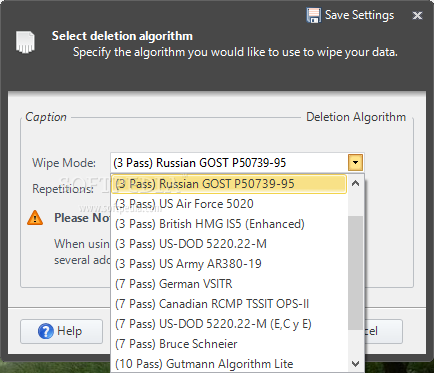Select (3 Pass) Russian GOST P50739-95 in the list
Viewport: 434px width, 373px height.
[229, 184]
